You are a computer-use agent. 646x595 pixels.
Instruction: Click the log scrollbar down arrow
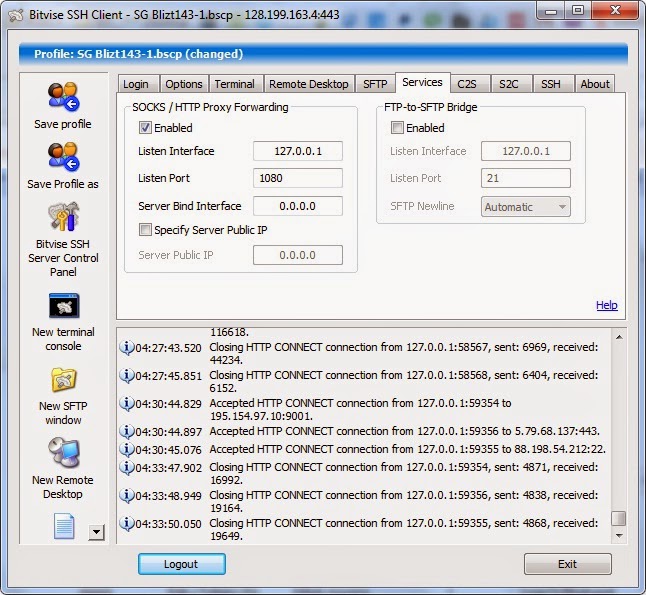[619, 536]
